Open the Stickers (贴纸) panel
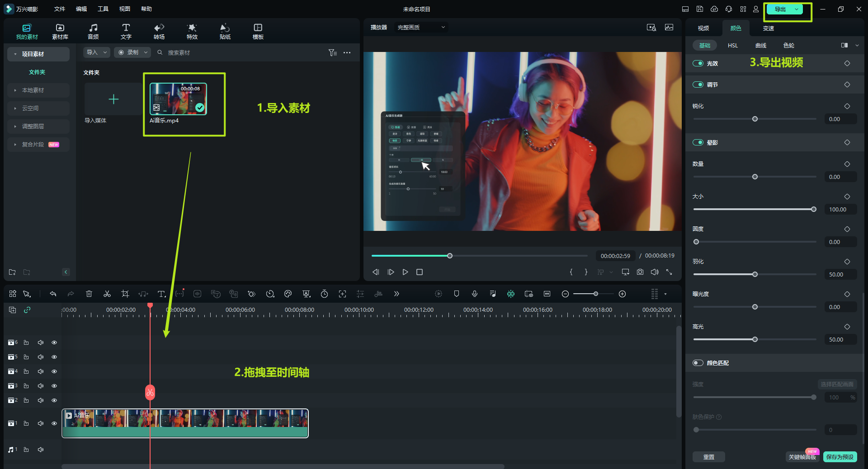Viewport: 868px width, 469px height. (225, 31)
